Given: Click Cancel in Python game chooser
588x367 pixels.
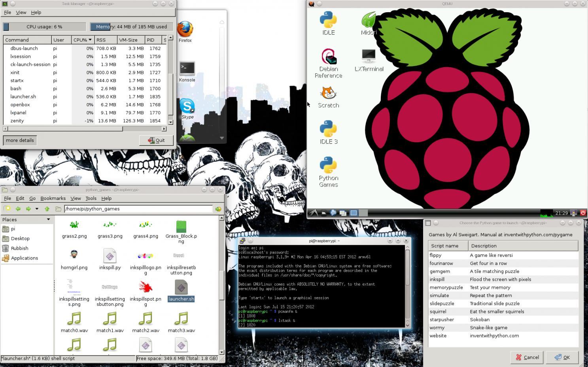Looking at the screenshot, I should coord(527,357).
